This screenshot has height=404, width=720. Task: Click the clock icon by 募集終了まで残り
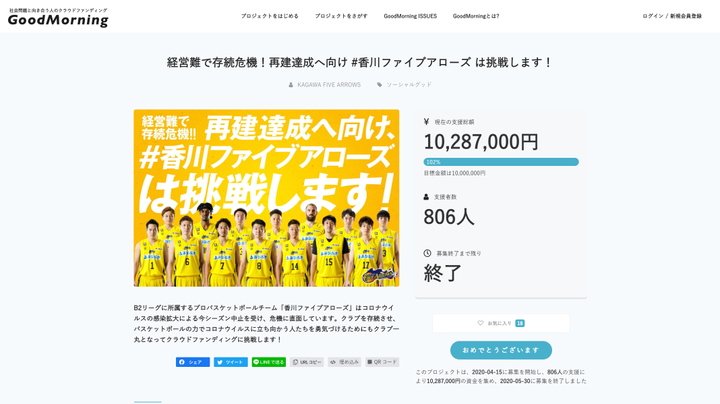(x=427, y=253)
